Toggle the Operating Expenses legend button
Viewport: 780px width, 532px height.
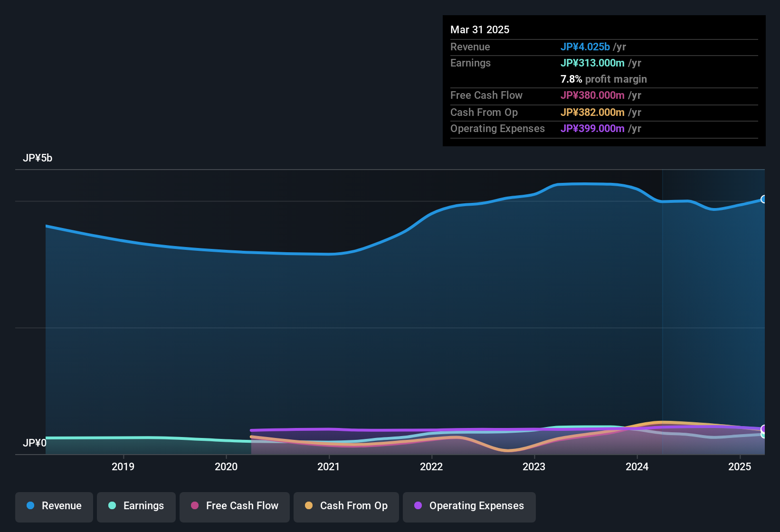(469, 507)
